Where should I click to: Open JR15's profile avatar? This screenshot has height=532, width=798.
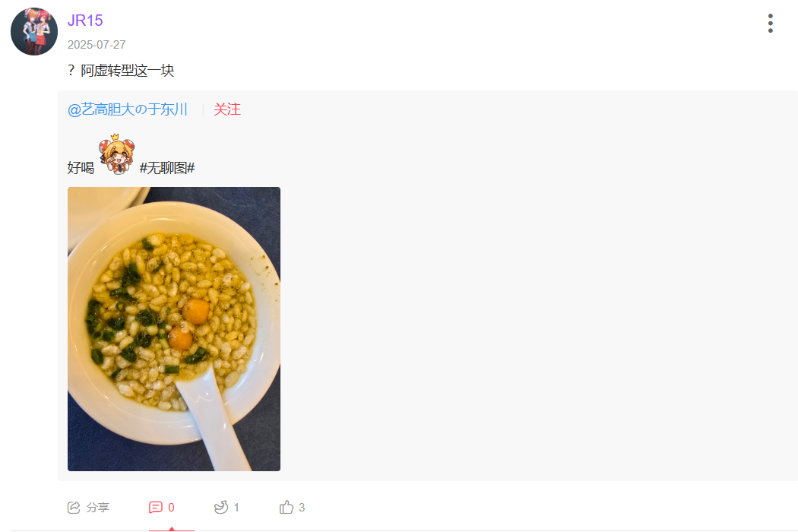point(34,32)
